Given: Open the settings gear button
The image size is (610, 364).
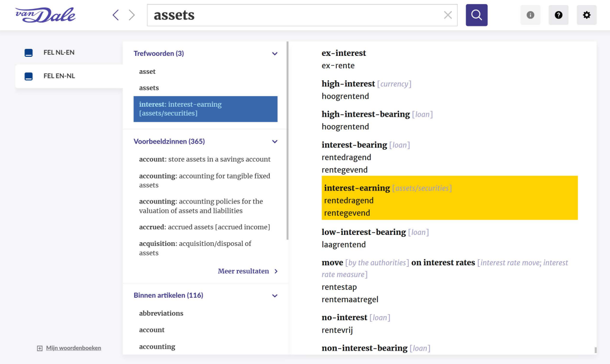Looking at the screenshot, I should [x=587, y=15].
